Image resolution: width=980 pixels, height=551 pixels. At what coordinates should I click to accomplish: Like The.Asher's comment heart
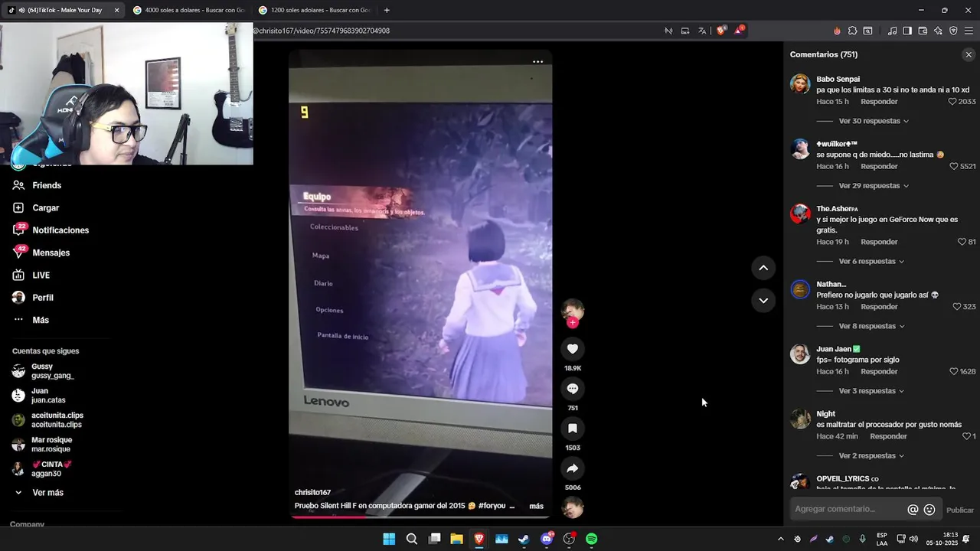point(962,242)
